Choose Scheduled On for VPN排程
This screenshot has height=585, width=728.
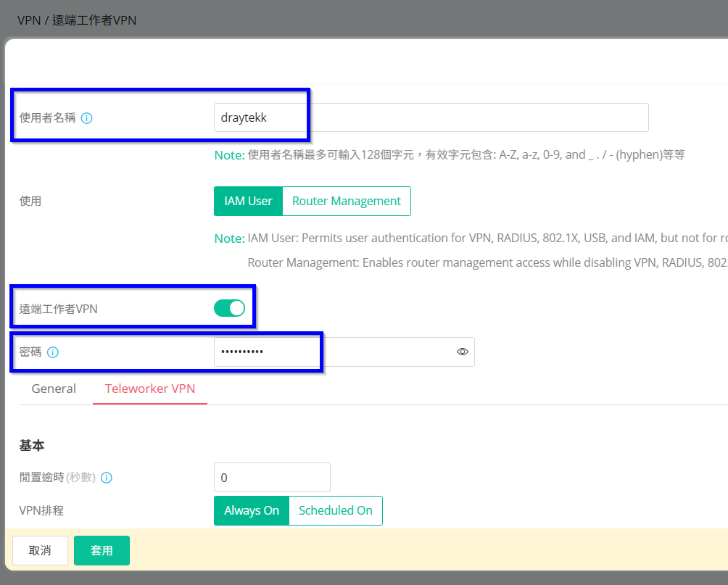[335, 510]
